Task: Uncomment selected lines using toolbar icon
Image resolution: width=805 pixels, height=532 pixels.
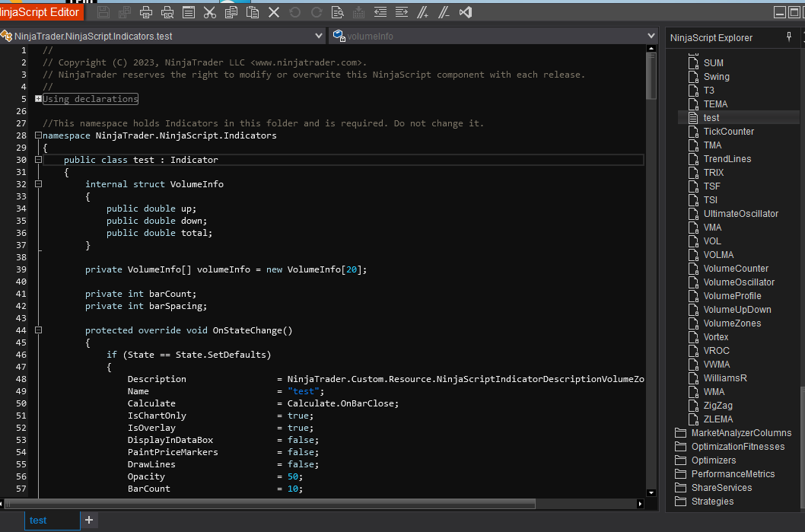Action: pyautogui.click(x=445, y=12)
